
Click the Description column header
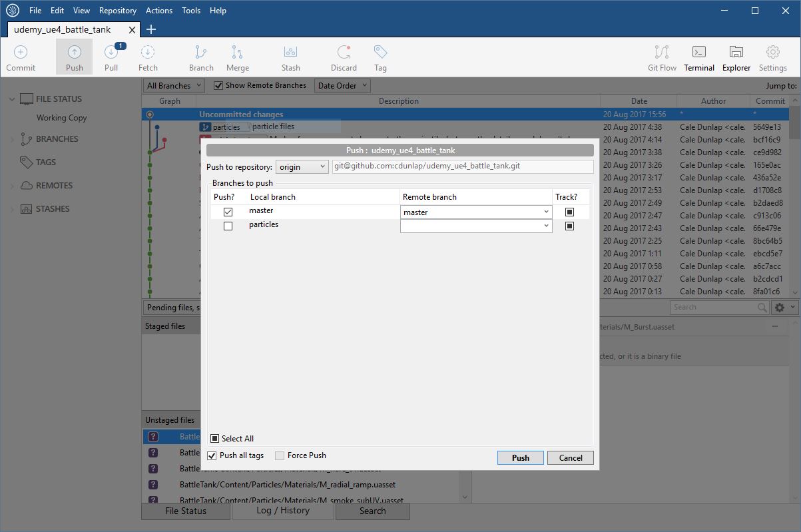click(x=398, y=101)
